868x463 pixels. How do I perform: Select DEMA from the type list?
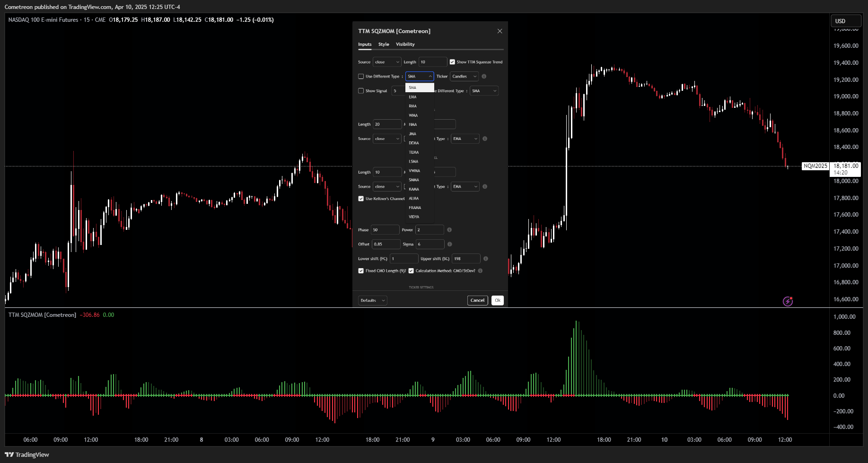tap(420, 143)
